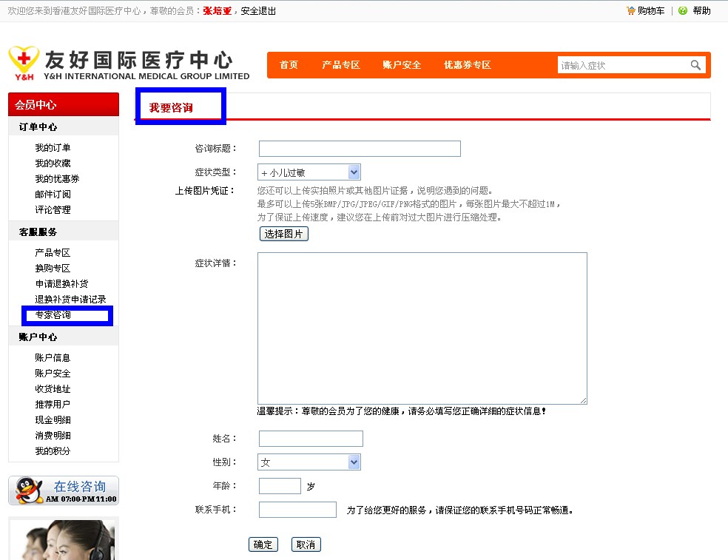Image resolution: width=728 pixels, height=560 pixels.
Task: Open 我的订单 in the sidebar
Action: pyautogui.click(x=53, y=148)
